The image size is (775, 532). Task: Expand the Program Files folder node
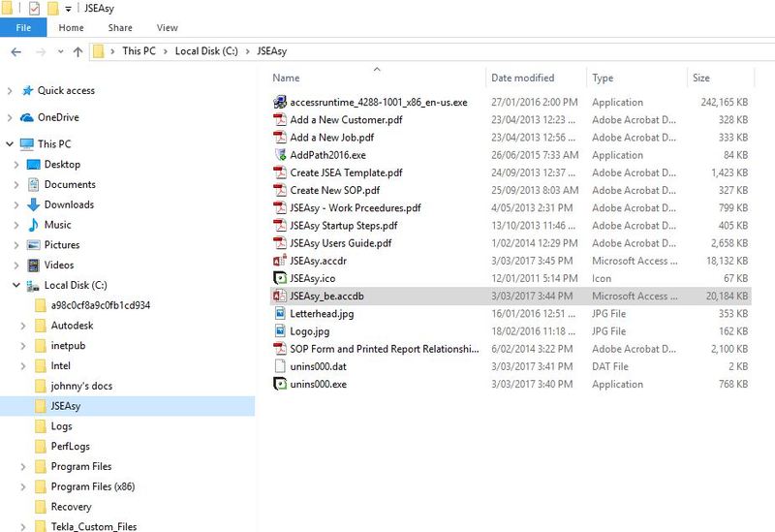pos(22,467)
